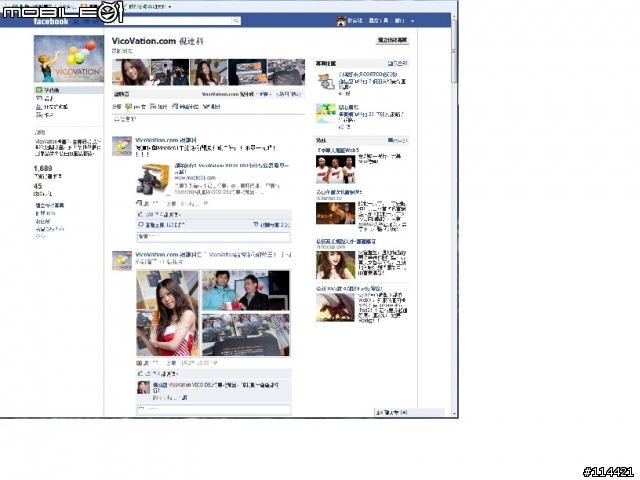Open the account dropdown arrow in the header
This screenshot has height=480, width=640.
[x=413, y=21]
